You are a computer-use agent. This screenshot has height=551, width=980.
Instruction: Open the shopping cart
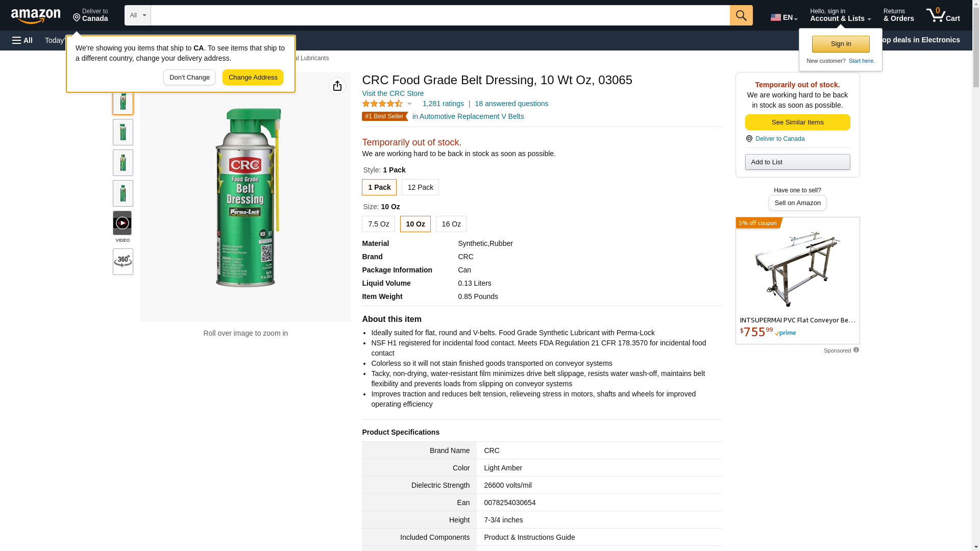coord(943,15)
